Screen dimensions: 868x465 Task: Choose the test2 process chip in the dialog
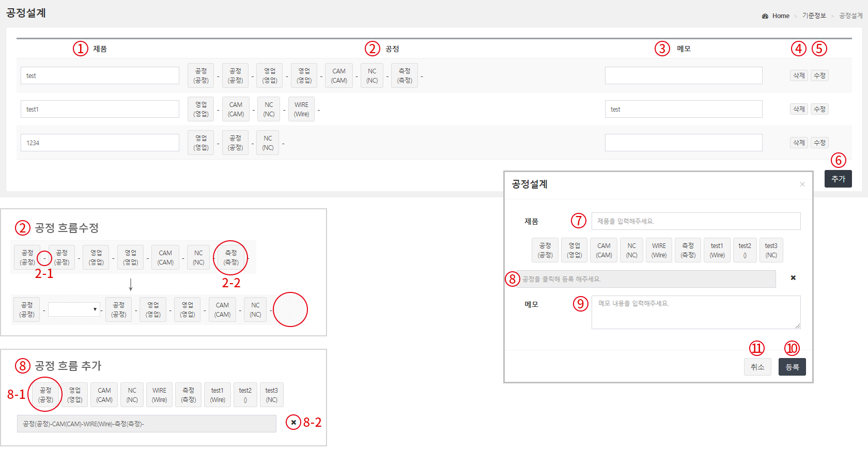click(x=745, y=250)
